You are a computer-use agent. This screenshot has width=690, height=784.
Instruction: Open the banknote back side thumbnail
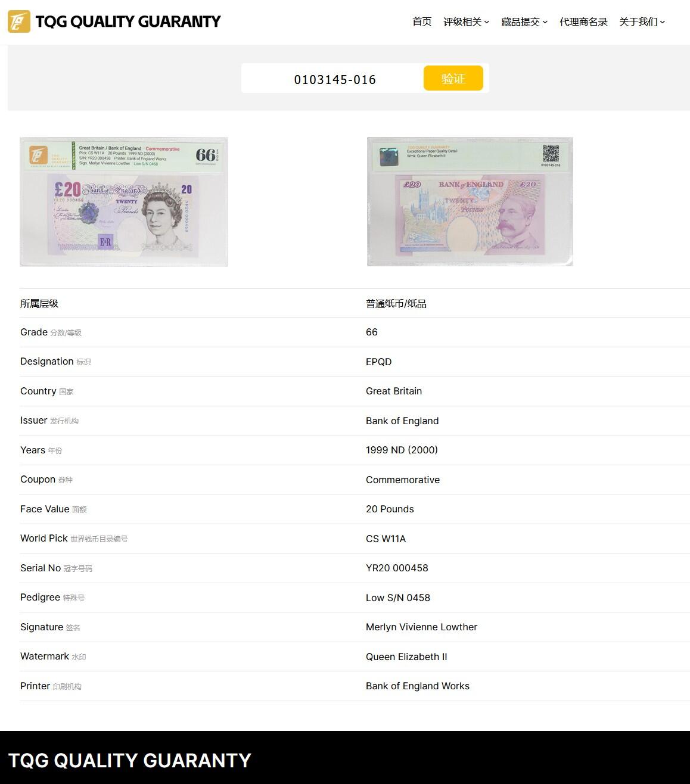coord(470,201)
